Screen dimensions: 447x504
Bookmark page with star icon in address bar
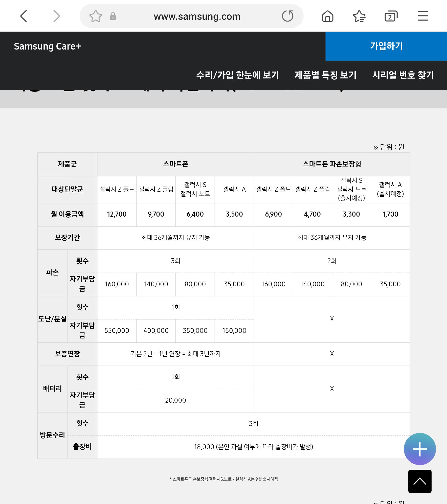[x=96, y=16]
